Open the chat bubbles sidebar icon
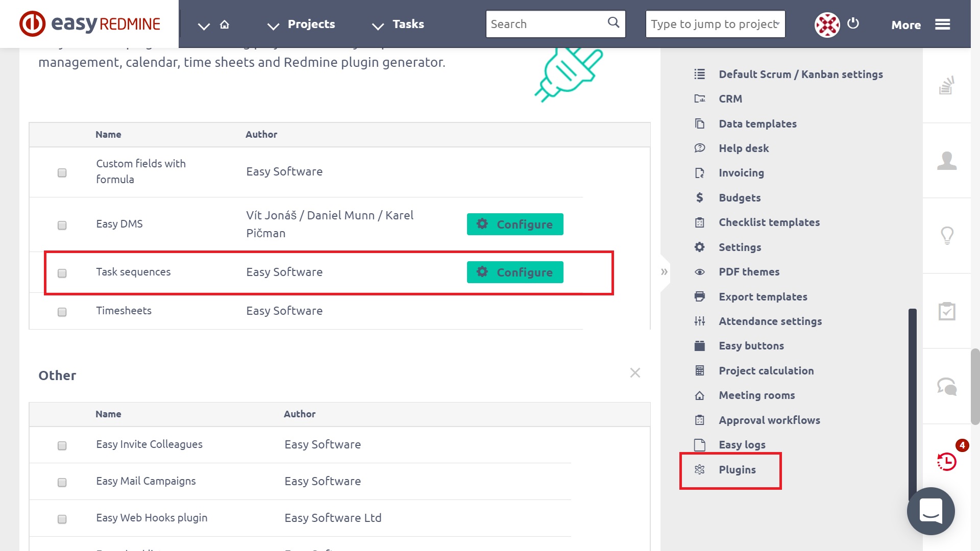Viewport: 980px width, 551px height. coord(947,386)
